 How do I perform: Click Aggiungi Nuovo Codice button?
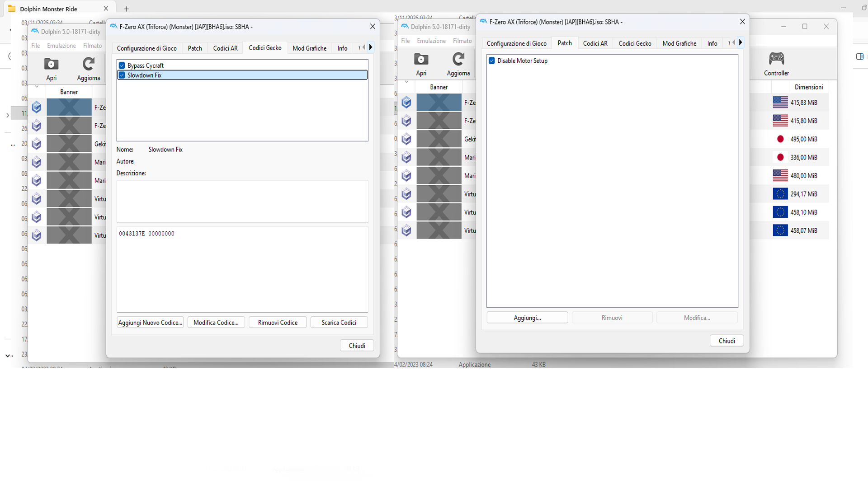click(150, 323)
